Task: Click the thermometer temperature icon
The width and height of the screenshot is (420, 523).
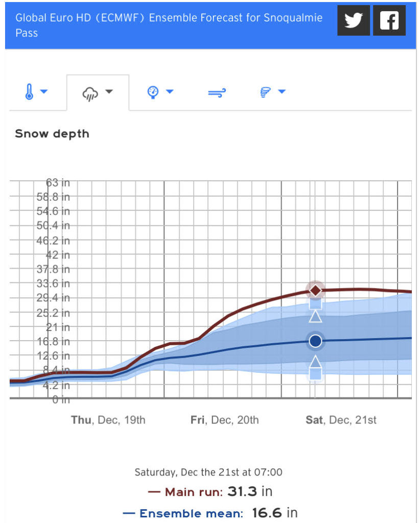Action: 29,92
